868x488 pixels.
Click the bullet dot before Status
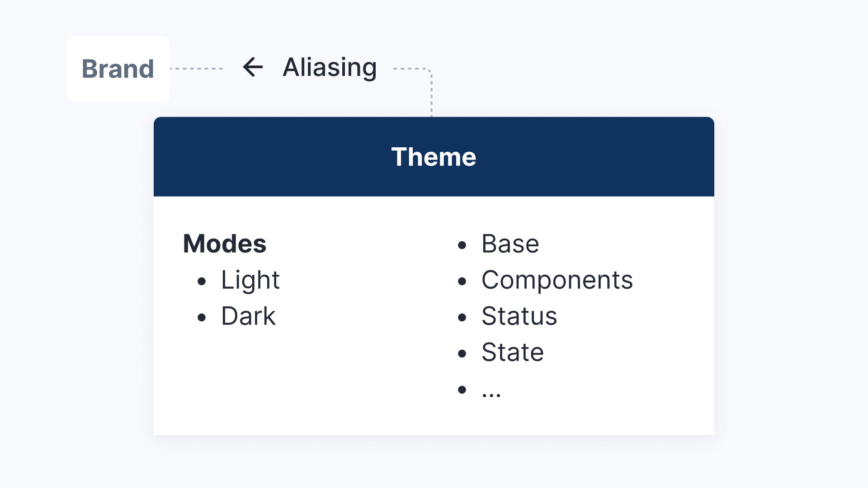[462, 318]
